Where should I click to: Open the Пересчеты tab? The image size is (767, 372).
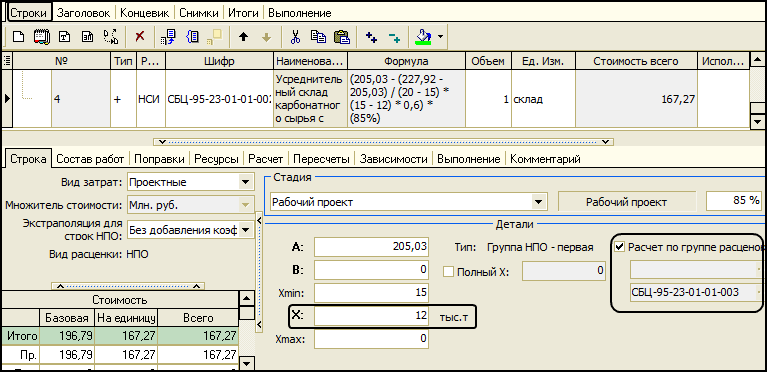click(321, 159)
